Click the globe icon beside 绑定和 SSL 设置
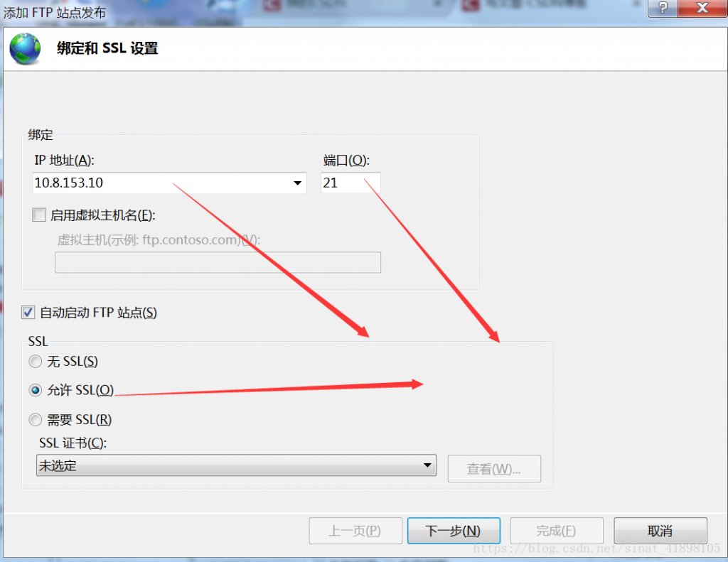Viewport: 728px width, 562px height. [25, 48]
